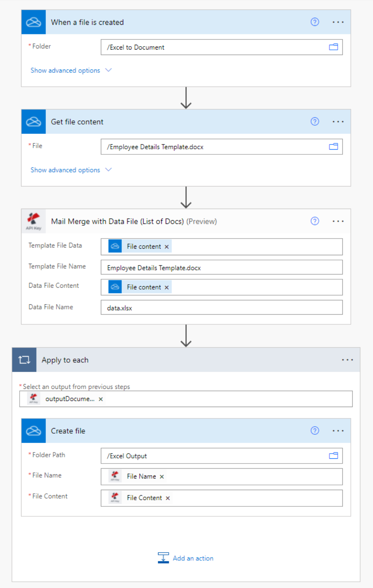This screenshot has width=373, height=588.
Task: Open folder picker for Excel Output path
Action: (333, 456)
